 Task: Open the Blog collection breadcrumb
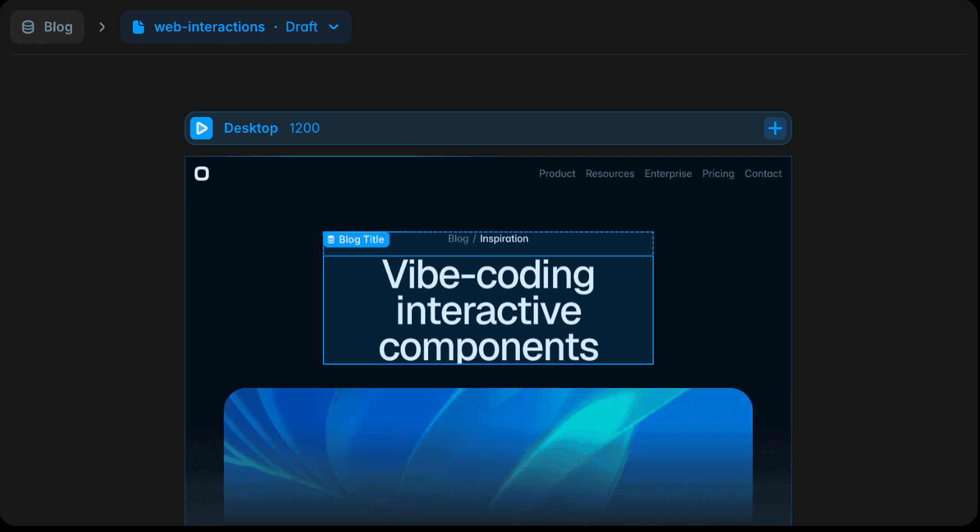click(x=47, y=27)
